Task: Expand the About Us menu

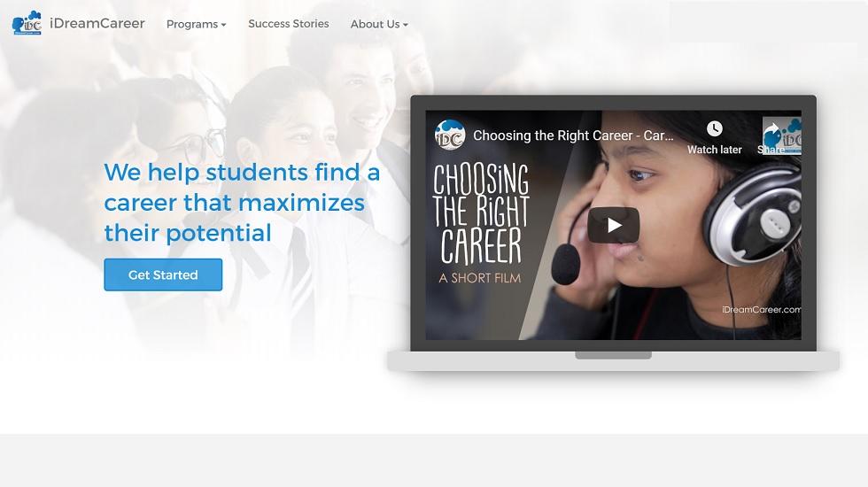Action: (379, 25)
